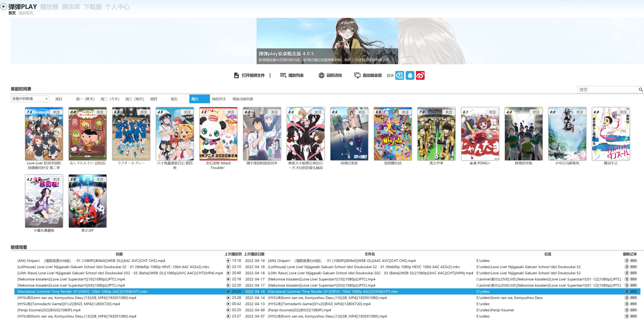This screenshot has width=644, height=323.
Task: Open the 间谍过家家 poster thumbnail
Action: click(349, 134)
